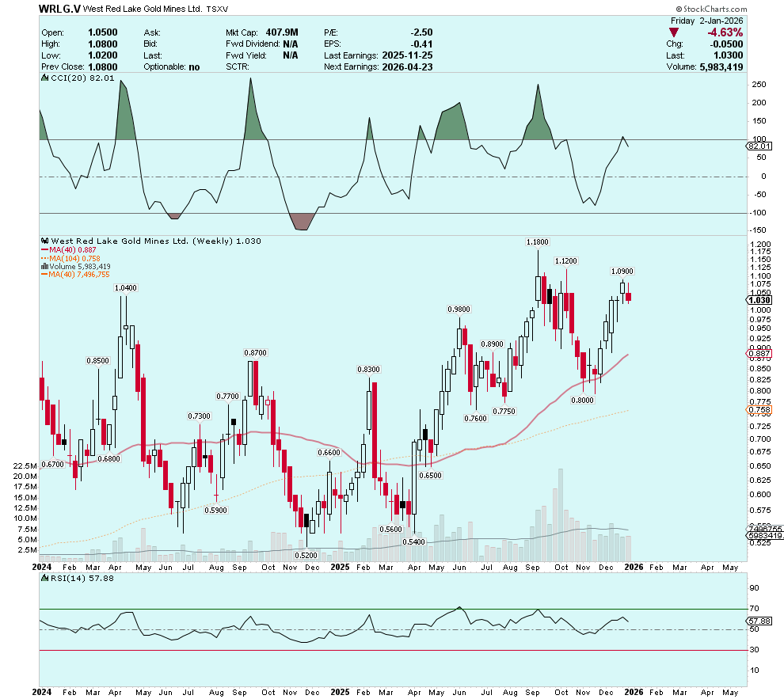Viewport: 784px width, 699px height.
Task: Click the Next Earnings date 2026-04-23
Action: pyautogui.click(x=407, y=67)
